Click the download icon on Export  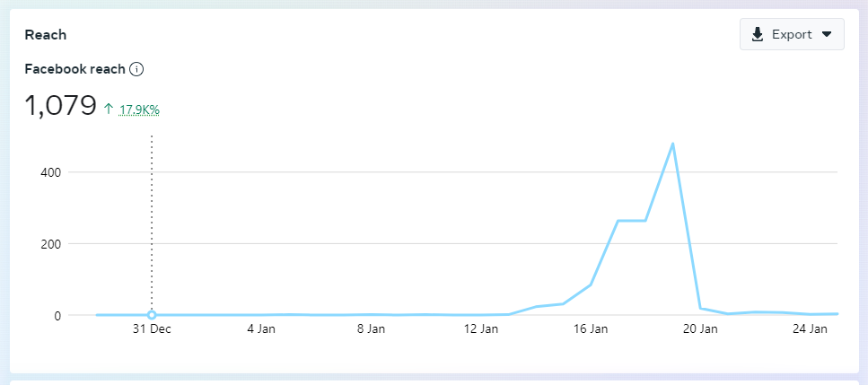758,34
